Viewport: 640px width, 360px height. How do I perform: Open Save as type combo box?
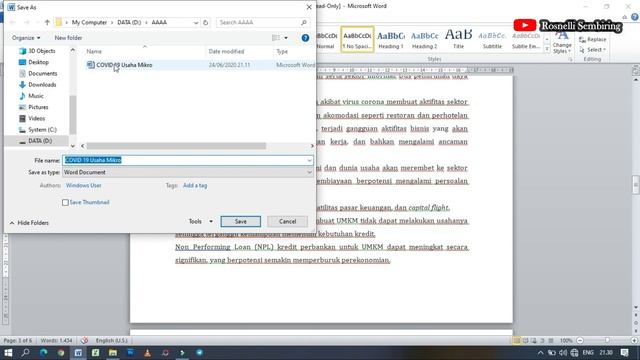pyautogui.click(x=188, y=172)
